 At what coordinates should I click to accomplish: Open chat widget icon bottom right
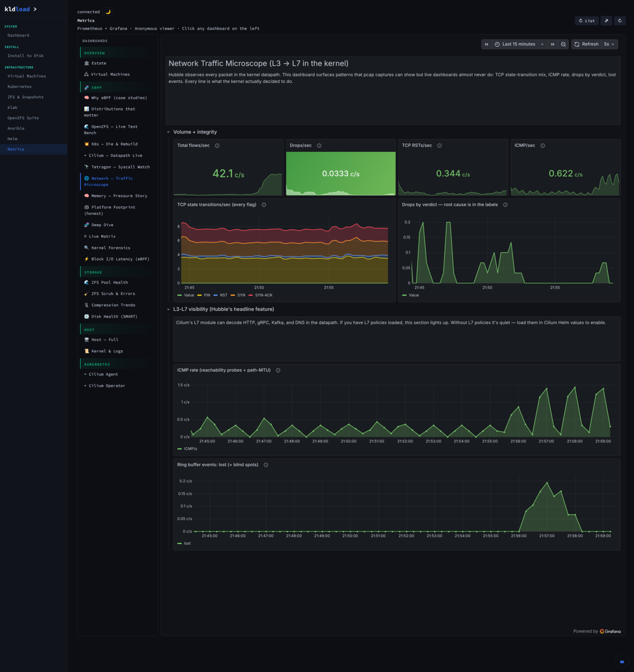[622, 662]
